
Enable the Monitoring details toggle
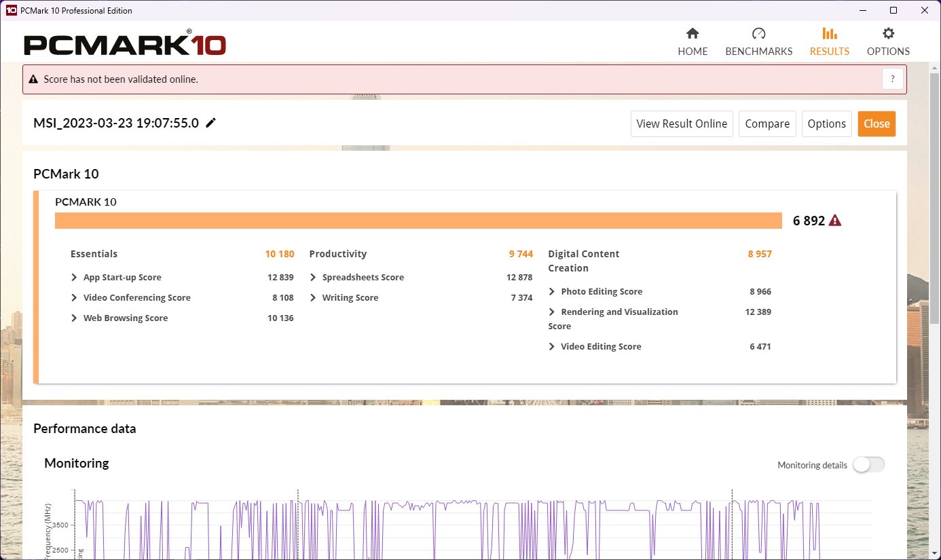[868, 465]
